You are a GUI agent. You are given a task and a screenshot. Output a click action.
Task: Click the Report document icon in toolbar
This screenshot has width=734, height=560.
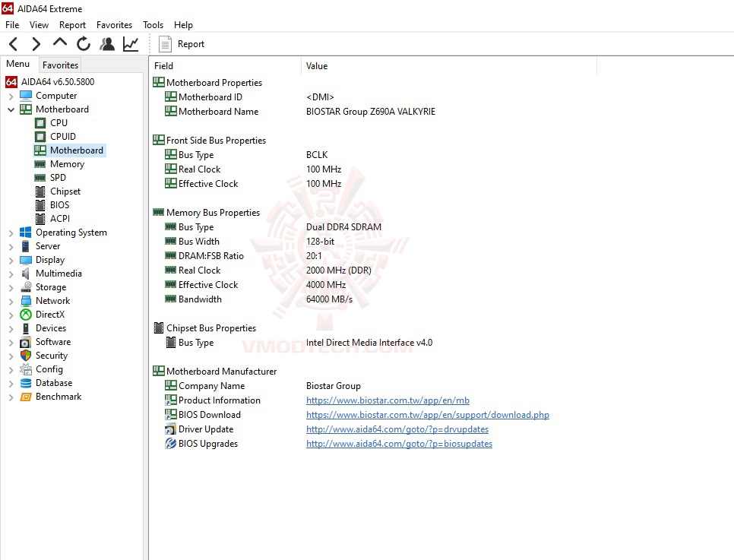165,44
